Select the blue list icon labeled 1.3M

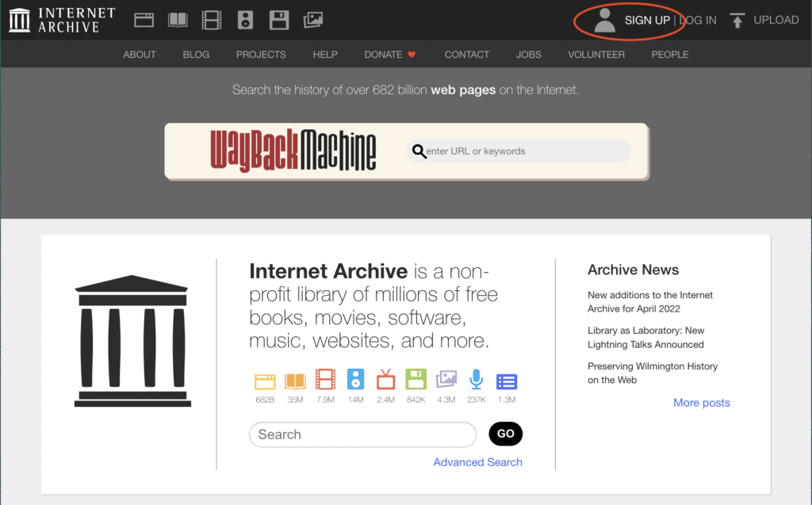click(507, 382)
